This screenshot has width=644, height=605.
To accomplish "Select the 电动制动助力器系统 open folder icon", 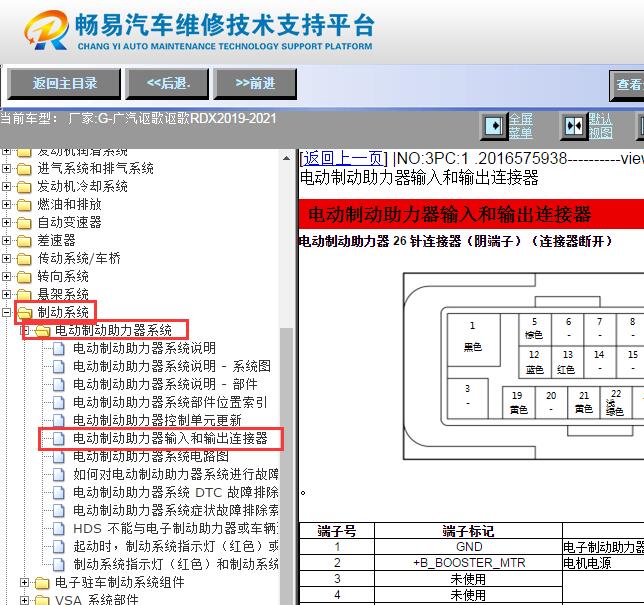I will [x=42, y=331].
